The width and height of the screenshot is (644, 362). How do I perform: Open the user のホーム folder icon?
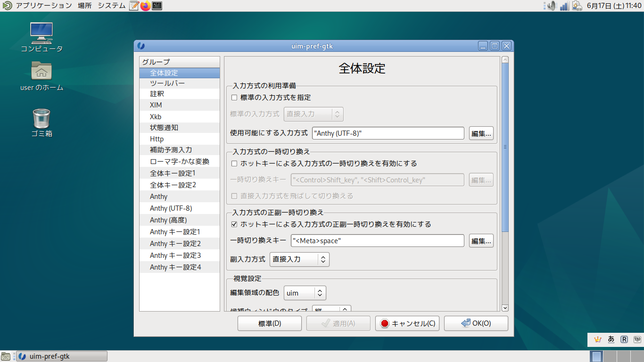[41, 75]
